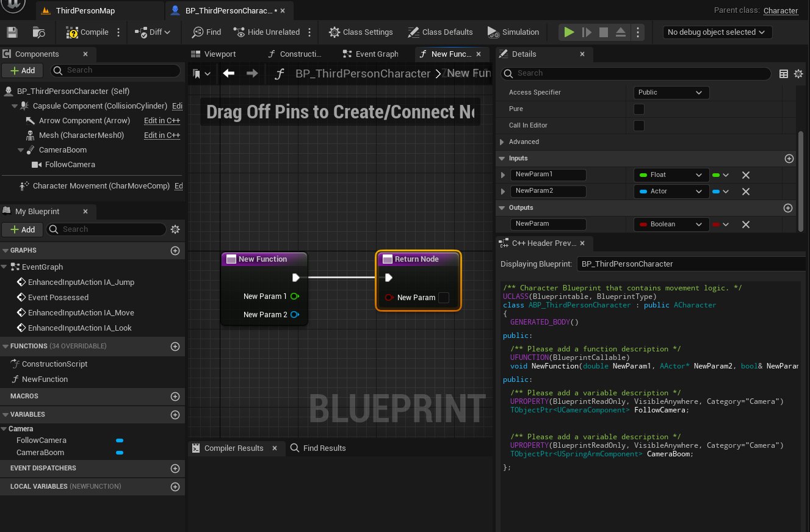This screenshot has height=532, width=810.
Task: Click the Eject icon in play controls
Action: point(620,32)
